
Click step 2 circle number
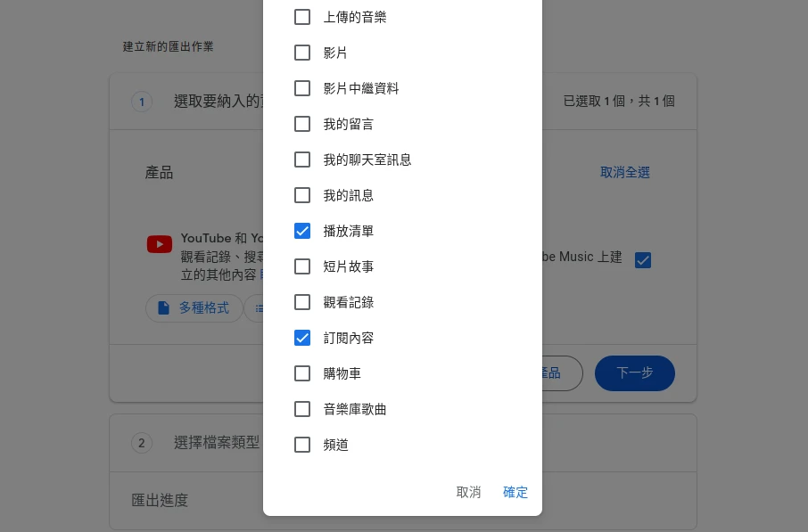click(142, 443)
